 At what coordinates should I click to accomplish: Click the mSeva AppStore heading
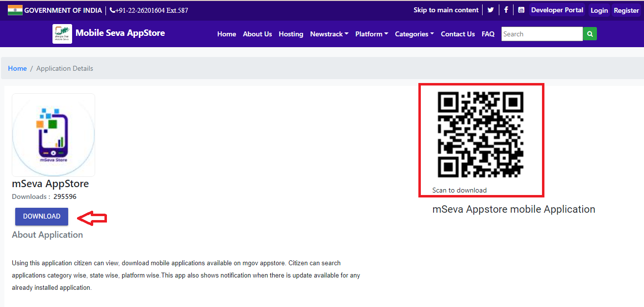(x=51, y=184)
